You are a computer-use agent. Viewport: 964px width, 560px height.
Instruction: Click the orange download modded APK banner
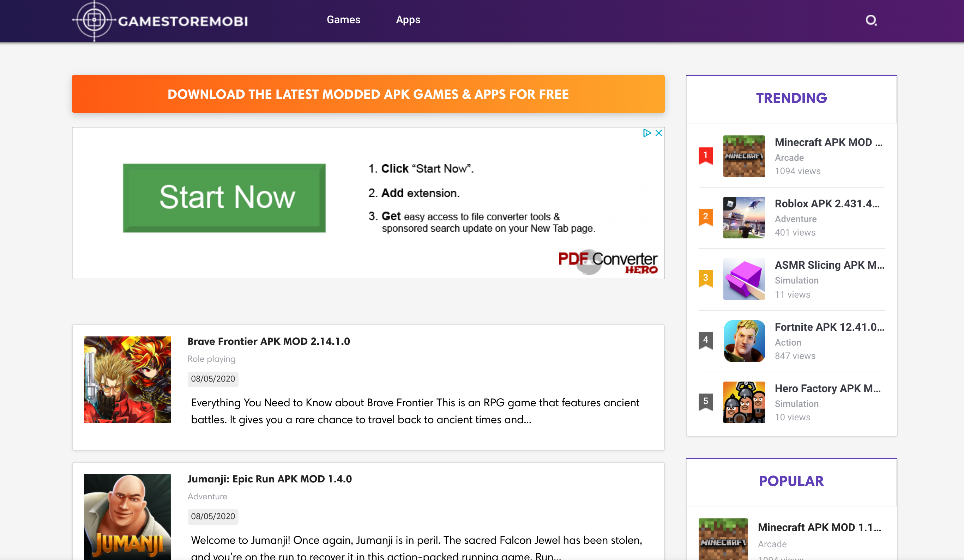(x=368, y=94)
